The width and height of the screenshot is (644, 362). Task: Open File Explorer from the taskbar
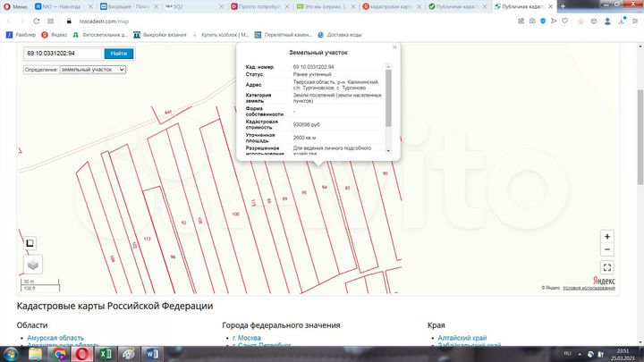point(35,354)
